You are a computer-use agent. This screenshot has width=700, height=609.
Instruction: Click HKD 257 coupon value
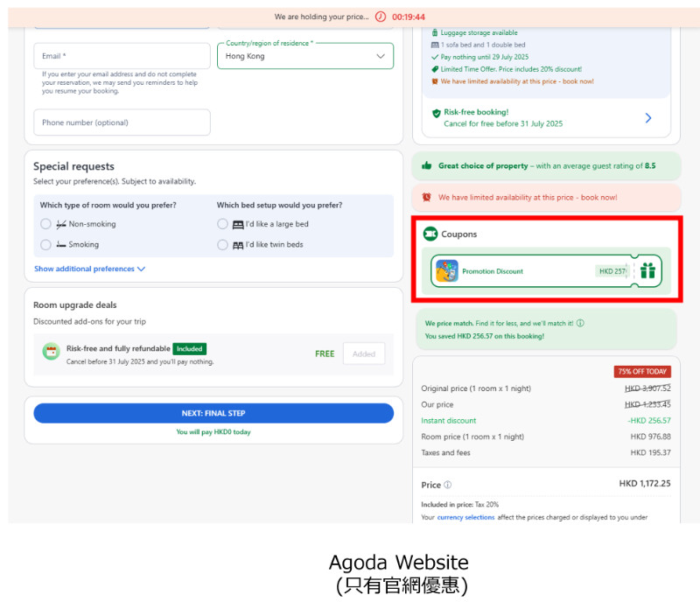[612, 271]
